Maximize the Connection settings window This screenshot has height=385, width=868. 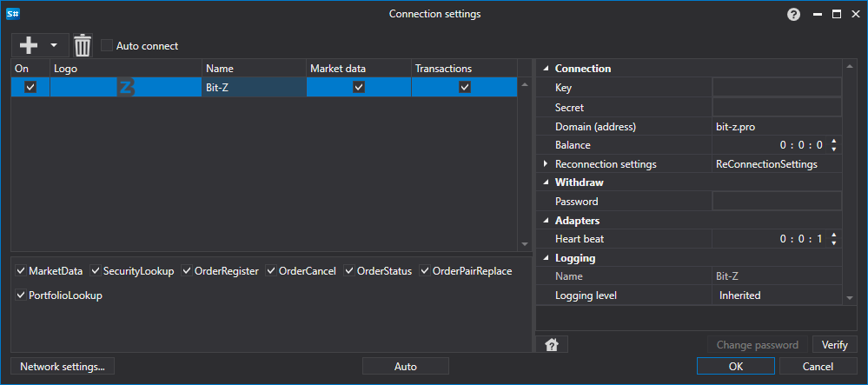837,15
